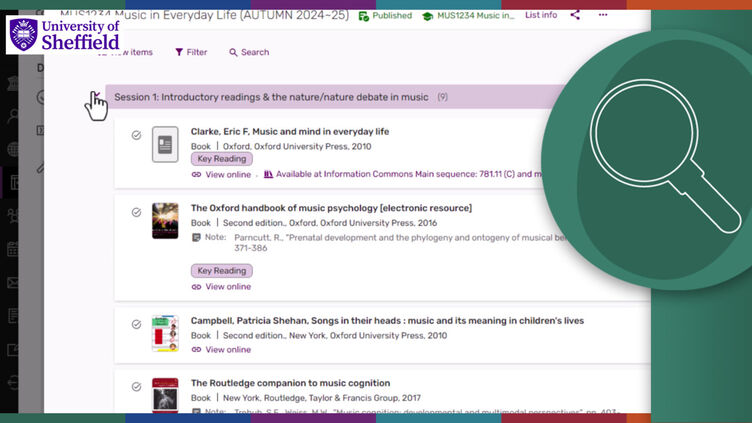The image size is (752, 423).
Task: Click the Clarke book placeholder icon
Action: point(165,145)
